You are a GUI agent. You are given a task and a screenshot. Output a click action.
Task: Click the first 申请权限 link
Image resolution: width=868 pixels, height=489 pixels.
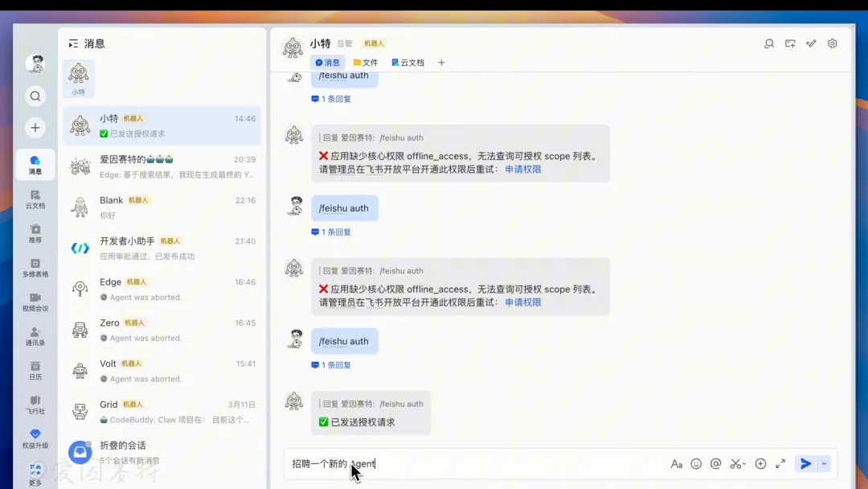point(522,170)
